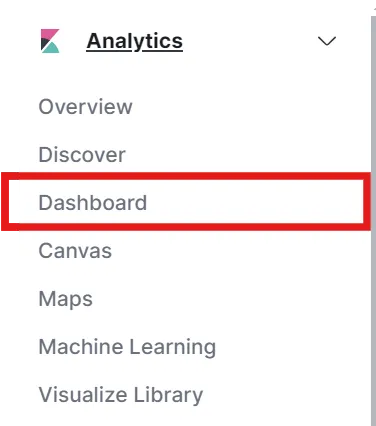This screenshot has height=426, width=376.
Task: Navigate to Maps
Action: click(x=66, y=299)
